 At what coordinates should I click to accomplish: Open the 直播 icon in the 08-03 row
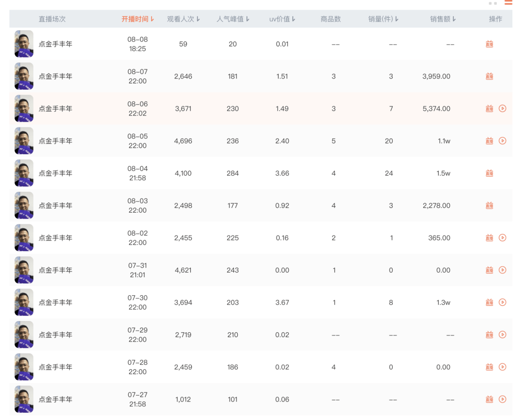pos(489,205)
